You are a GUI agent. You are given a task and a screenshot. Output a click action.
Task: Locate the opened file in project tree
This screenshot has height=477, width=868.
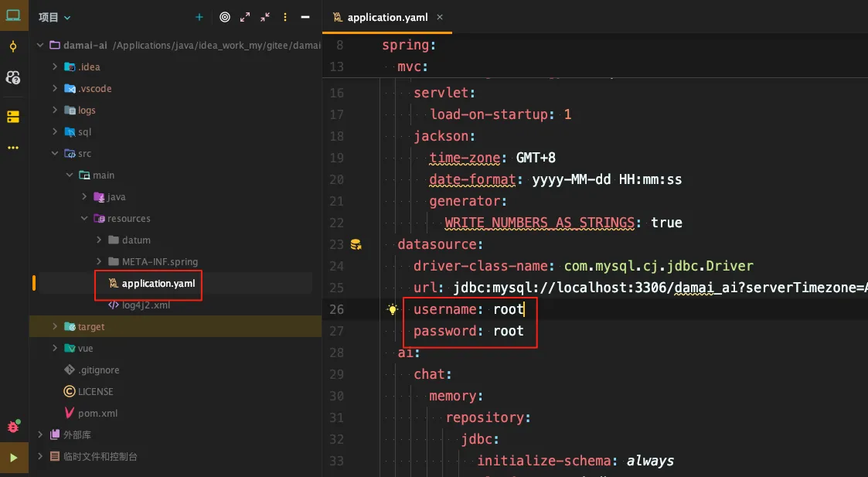(225, 17)
